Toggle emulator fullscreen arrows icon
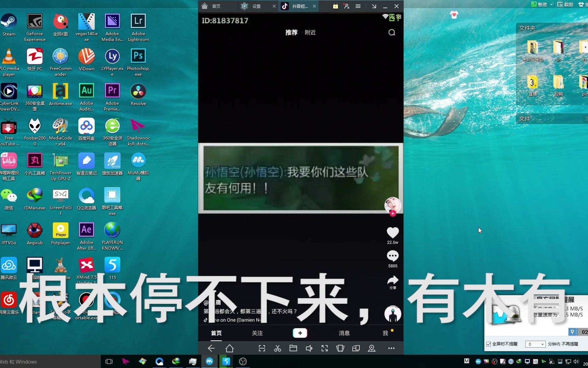 pyautogui.click(x=325, y=348)
